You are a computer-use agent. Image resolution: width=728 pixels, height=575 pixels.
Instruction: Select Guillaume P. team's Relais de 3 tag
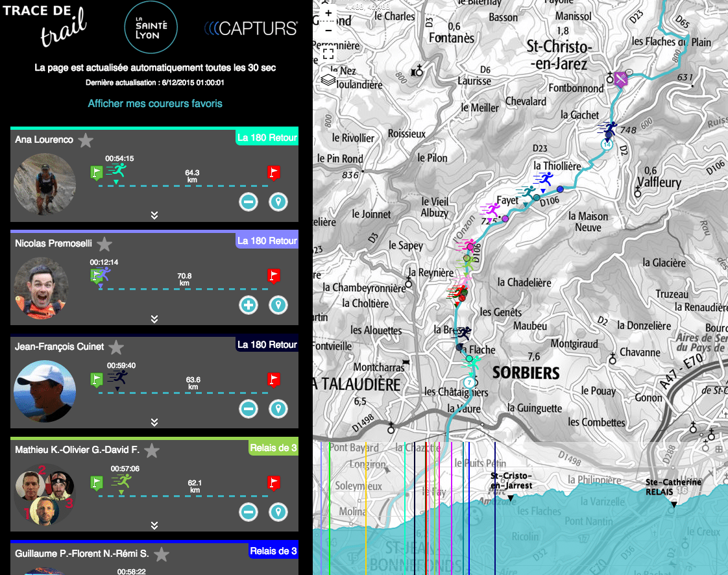pyautogui.click(x=273, y=551)
